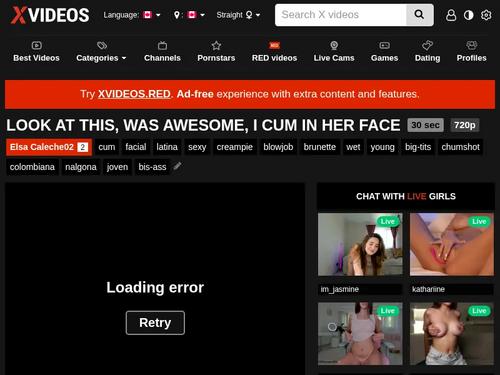
Task: Toggle the dark/light theme contrast icon
Action: click(x=469, y=15)
